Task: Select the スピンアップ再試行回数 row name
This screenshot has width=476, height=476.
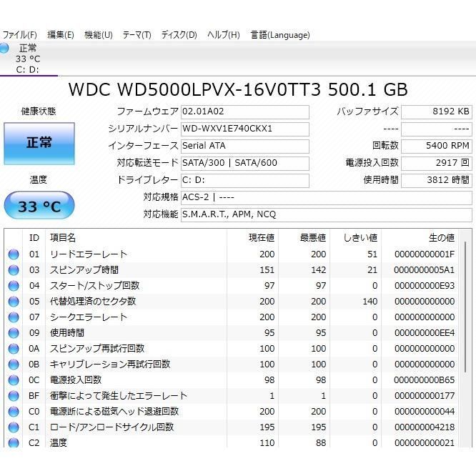Action: click(x=96, y=349)
